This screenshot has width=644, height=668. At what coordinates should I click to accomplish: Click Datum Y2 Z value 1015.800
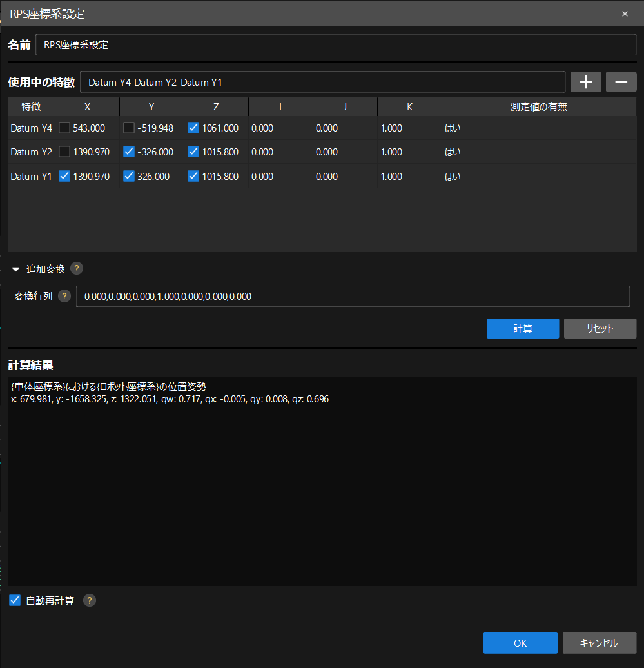(x=220, y=152)
